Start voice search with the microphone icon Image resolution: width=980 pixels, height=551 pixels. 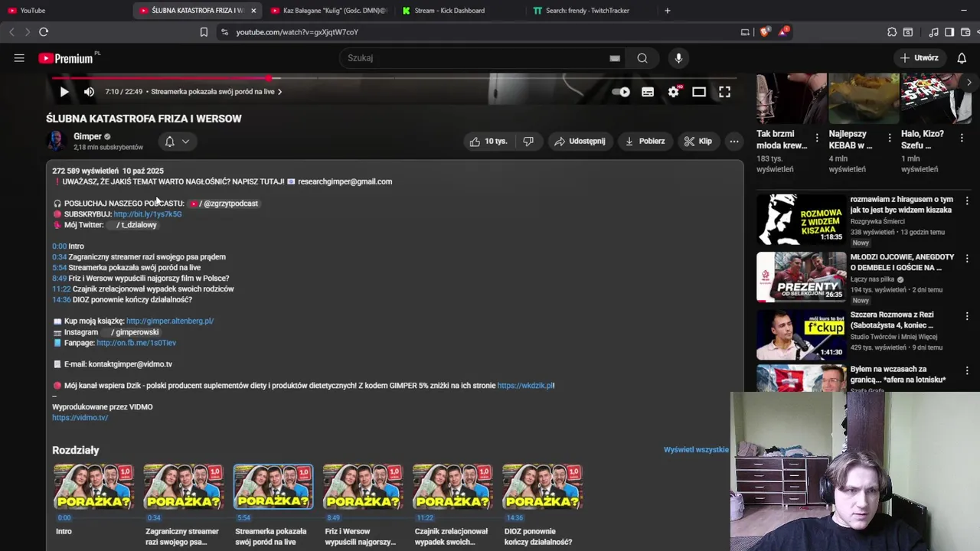click(x=678, y=58)
